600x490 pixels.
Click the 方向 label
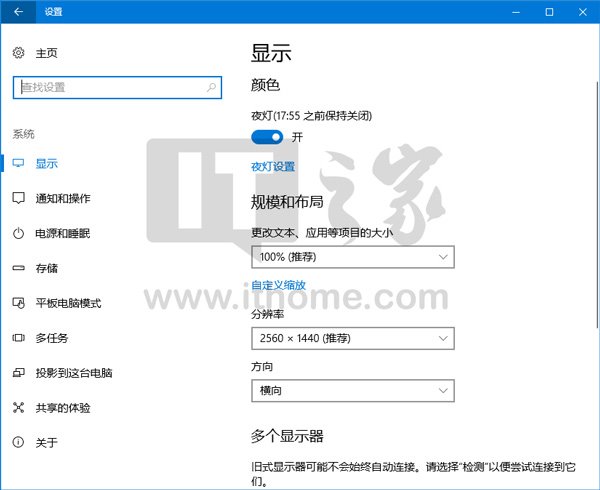click(262, 366)
